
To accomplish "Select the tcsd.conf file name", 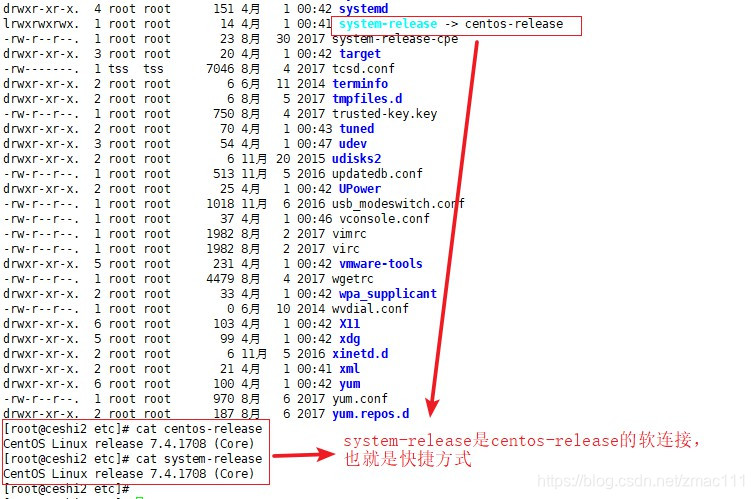I will click(363, 69).
